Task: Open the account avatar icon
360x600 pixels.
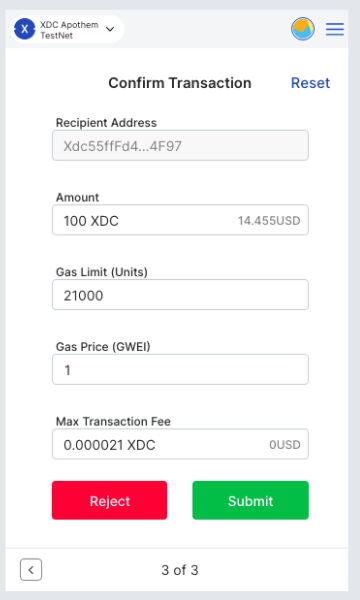Action: pos(303,29)
